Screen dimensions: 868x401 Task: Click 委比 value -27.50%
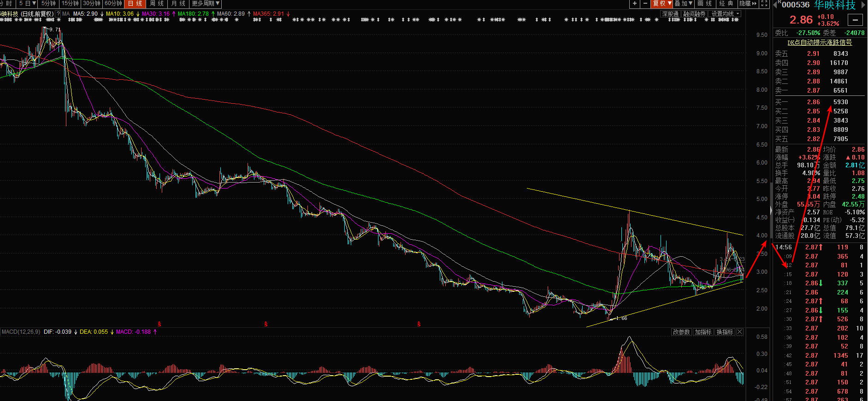point(808,33)
